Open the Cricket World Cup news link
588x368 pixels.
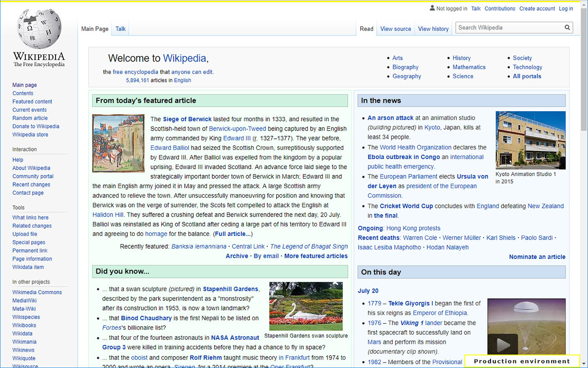[x=407, y=206]
